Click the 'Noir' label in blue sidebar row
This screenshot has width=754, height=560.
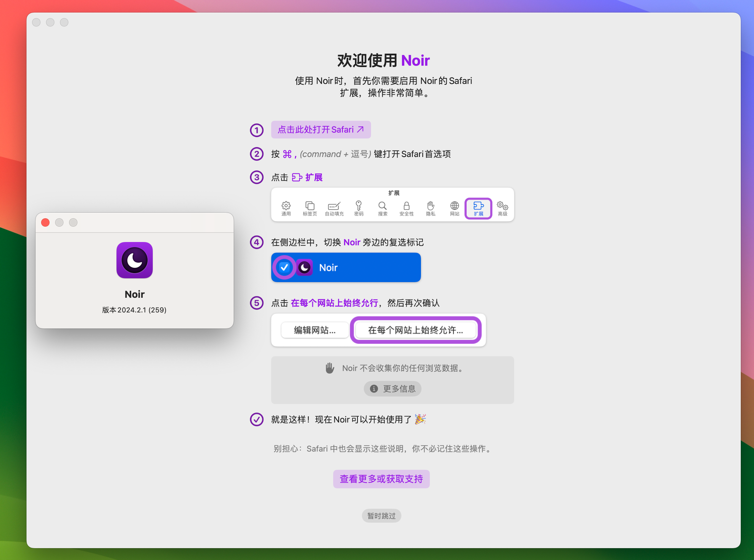pyautogui.click(x=328, y=267)
